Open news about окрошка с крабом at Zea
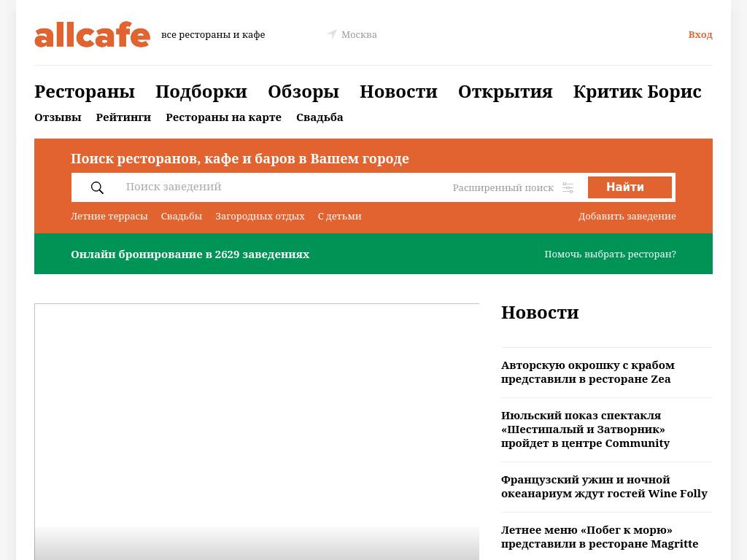 [588, 372]
